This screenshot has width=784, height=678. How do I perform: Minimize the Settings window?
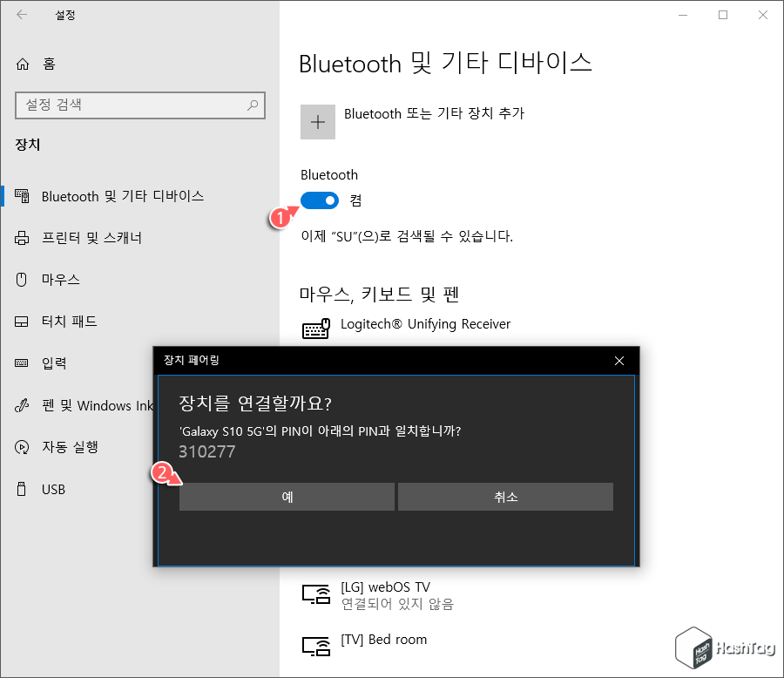click(x=683, y=15)
